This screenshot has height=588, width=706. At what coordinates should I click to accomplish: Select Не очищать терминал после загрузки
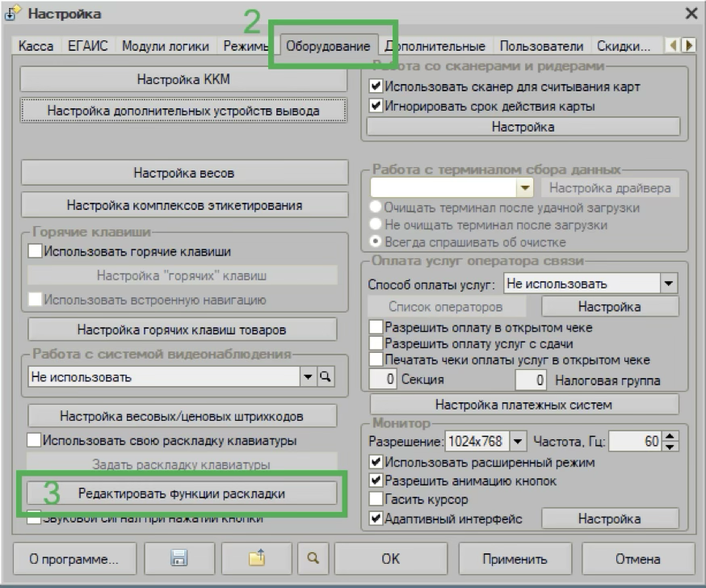[x=375, y=225]
